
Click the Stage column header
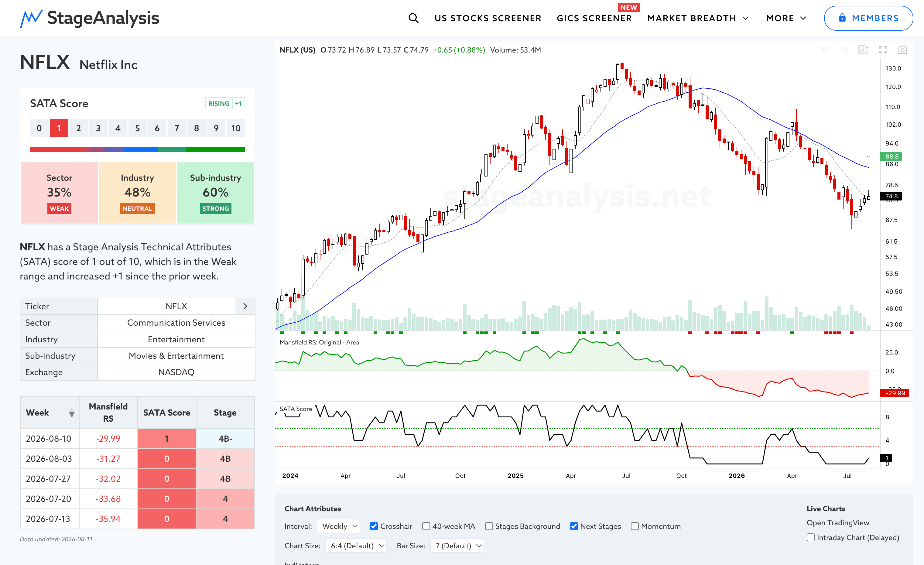point(225,413)
